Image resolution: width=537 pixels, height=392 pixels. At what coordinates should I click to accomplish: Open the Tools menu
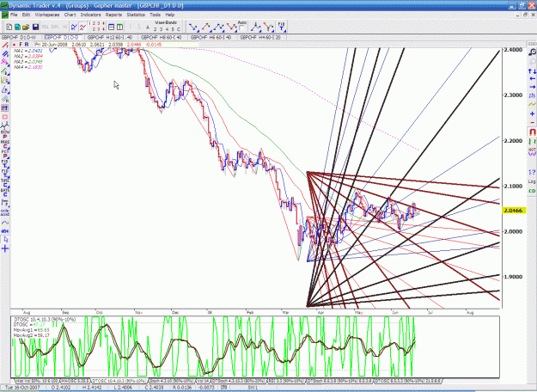coord(156,15)
